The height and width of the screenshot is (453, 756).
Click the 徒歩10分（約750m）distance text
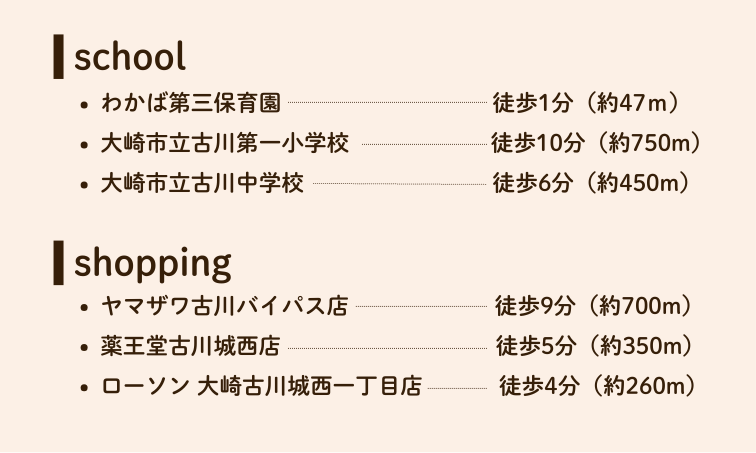(596, 143)
